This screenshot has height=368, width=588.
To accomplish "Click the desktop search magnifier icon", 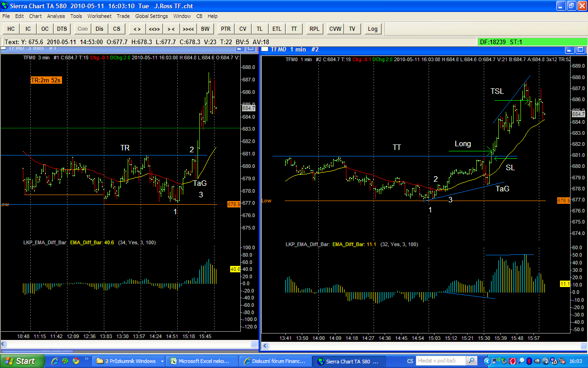I will (x=471, y=361).
